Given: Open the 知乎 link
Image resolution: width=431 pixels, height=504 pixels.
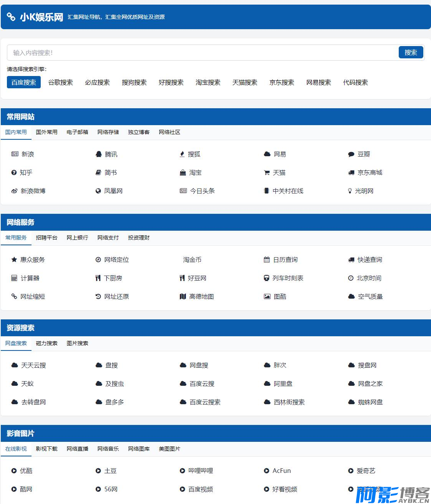Looking at the screenshot, I should pyautogui.click(x=26, y=173).
